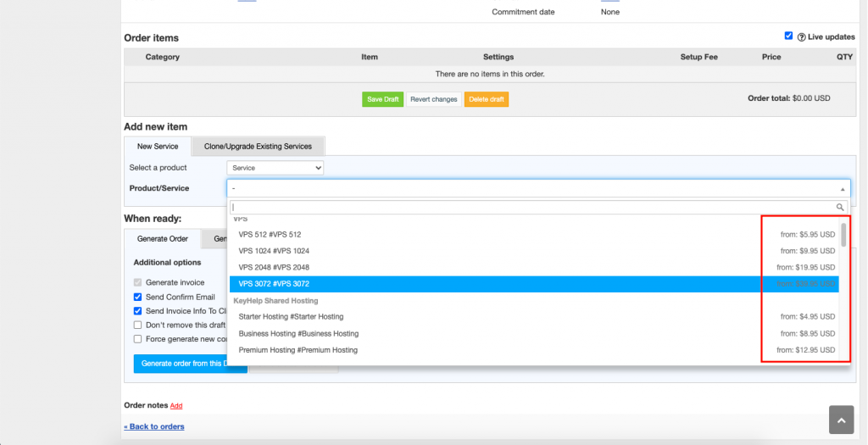Click the QTY column header
Viewport: 868px width, 445px height.
coord(845,57)
